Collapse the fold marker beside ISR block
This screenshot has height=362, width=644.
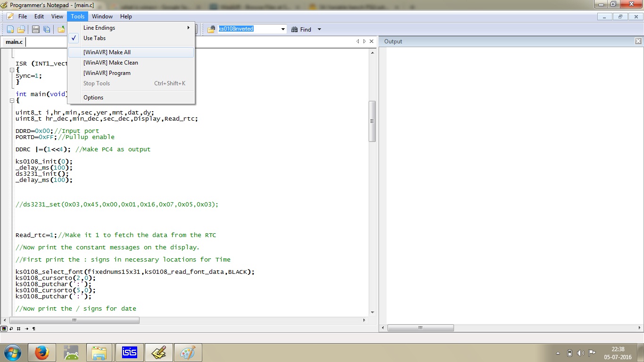point(12,70)
